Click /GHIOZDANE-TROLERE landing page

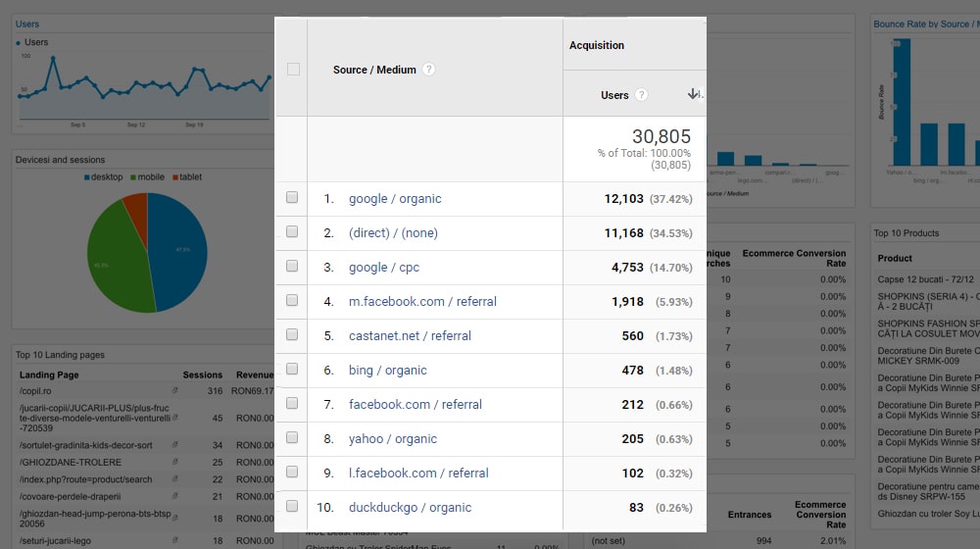pyautogui.click(x=70, y=462)
